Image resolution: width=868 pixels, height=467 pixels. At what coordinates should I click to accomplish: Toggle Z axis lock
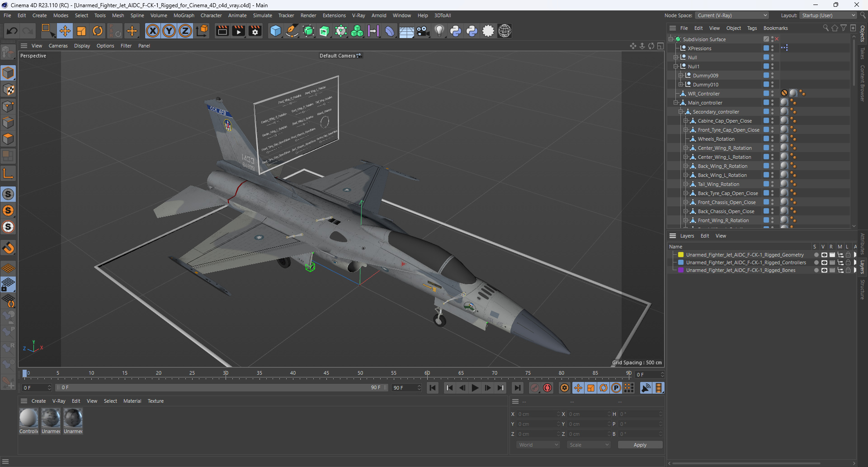click(185, 31)
